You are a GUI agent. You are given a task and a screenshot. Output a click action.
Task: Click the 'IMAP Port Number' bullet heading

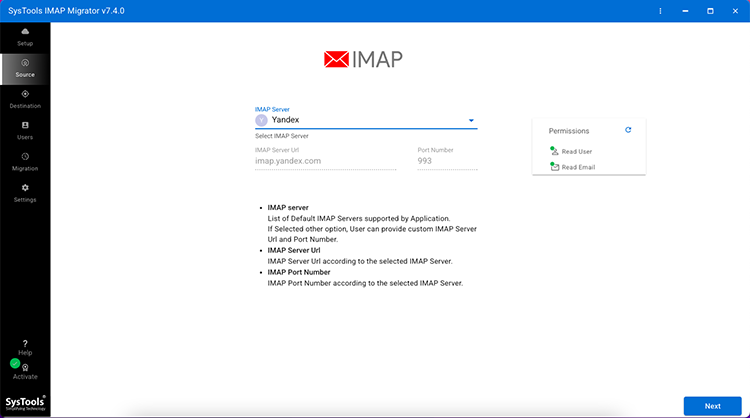299,272
